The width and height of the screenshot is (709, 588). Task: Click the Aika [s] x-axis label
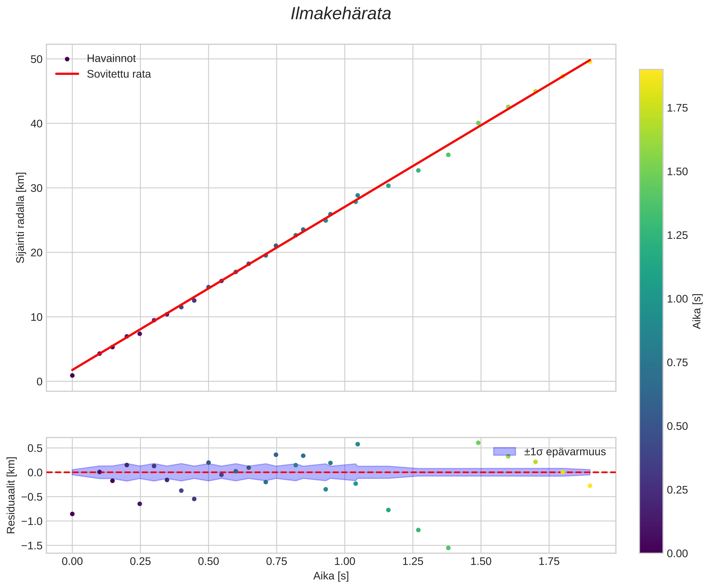(331, 576)
